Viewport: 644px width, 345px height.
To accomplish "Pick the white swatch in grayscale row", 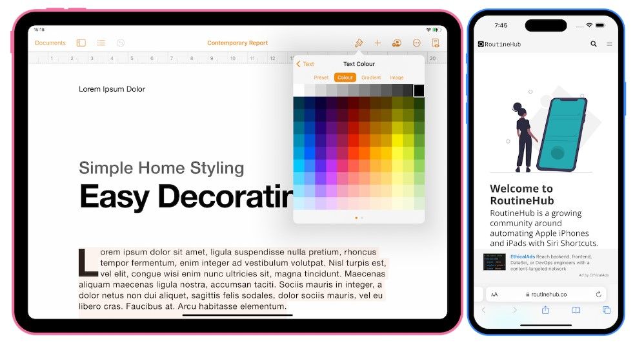I will [x=299, y=90].
